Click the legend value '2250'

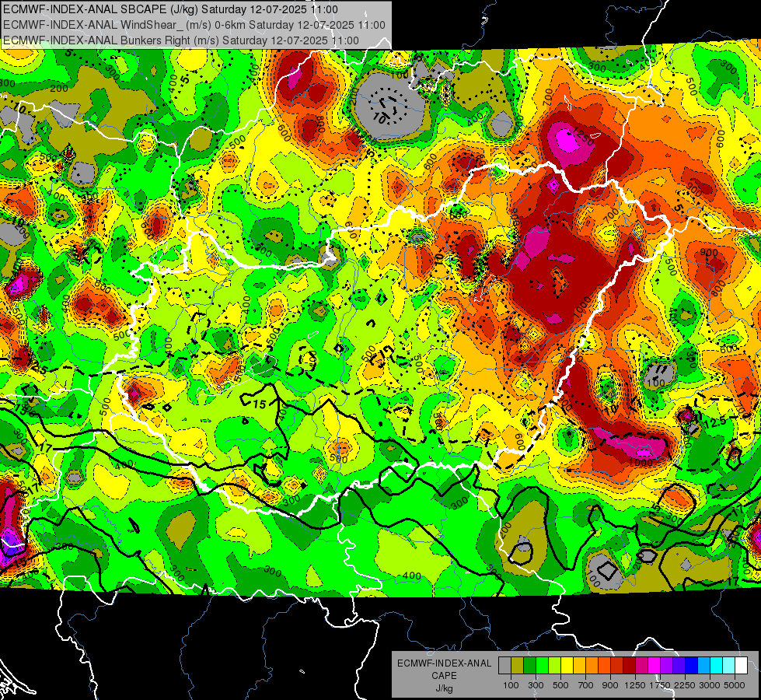tap(685, 685)
